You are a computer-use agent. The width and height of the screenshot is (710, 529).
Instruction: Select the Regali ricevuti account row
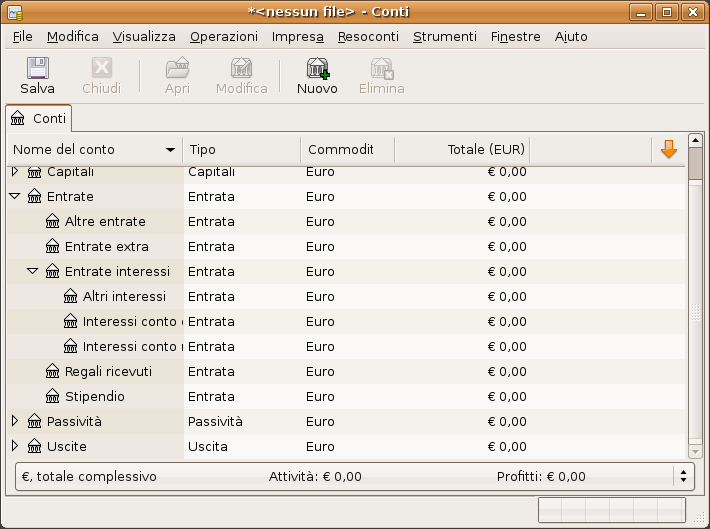pyautogui.click(x=108, y=372)
